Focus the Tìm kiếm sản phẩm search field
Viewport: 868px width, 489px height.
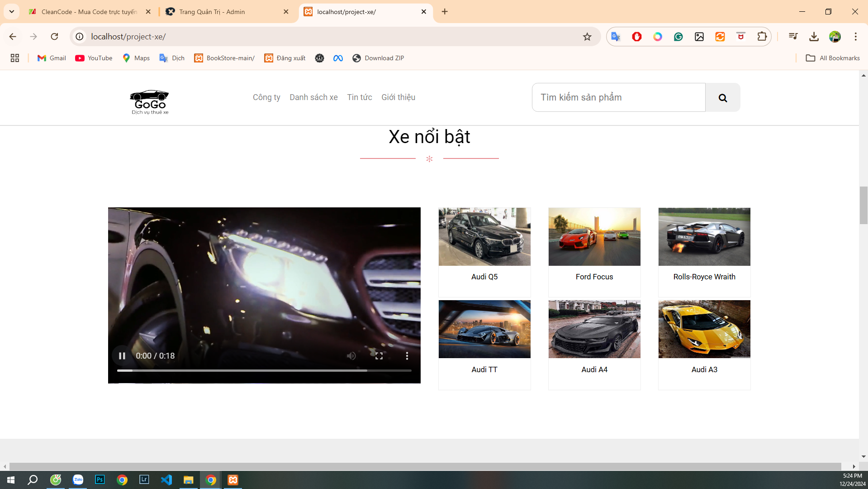618,97
